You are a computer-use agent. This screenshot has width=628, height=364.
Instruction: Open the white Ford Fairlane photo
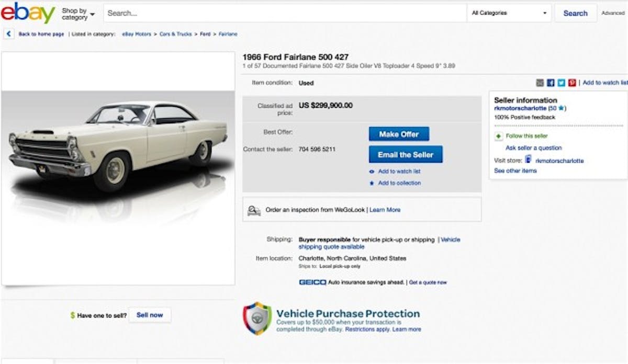pos(118,146)
